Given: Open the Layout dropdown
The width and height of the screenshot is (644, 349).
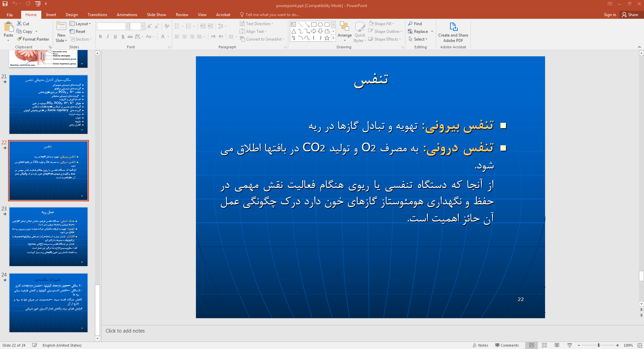Looking at the screenshot, I should 80,24.
